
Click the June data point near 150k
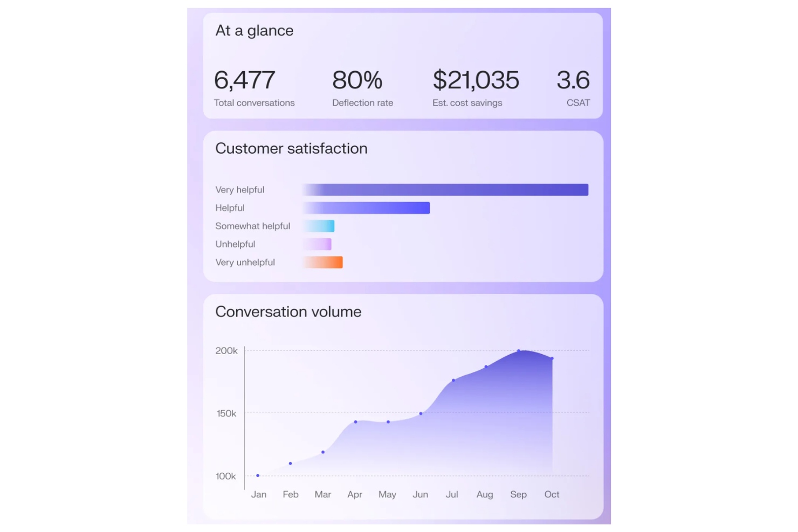[420, 413]
